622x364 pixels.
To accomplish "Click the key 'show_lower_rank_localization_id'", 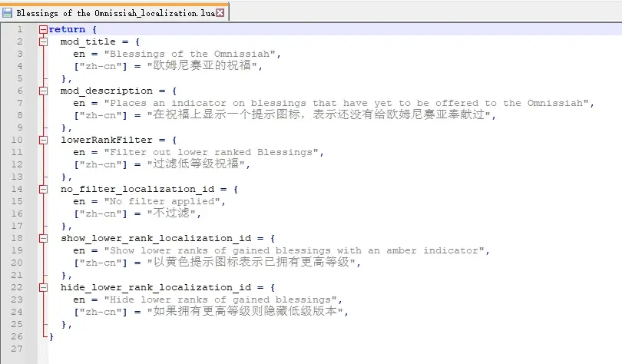I will click(156, 238).
